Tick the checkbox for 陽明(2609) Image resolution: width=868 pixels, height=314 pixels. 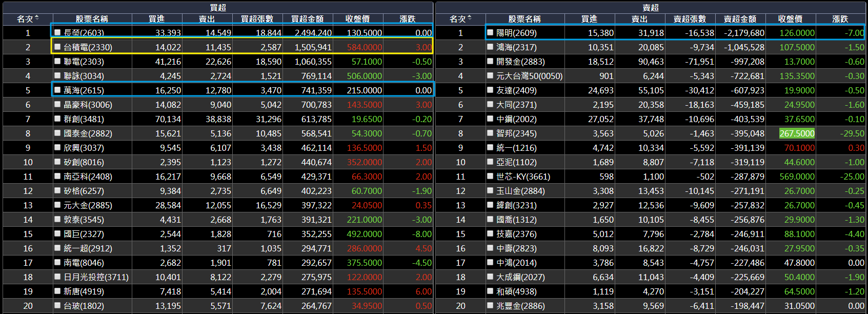491,32
